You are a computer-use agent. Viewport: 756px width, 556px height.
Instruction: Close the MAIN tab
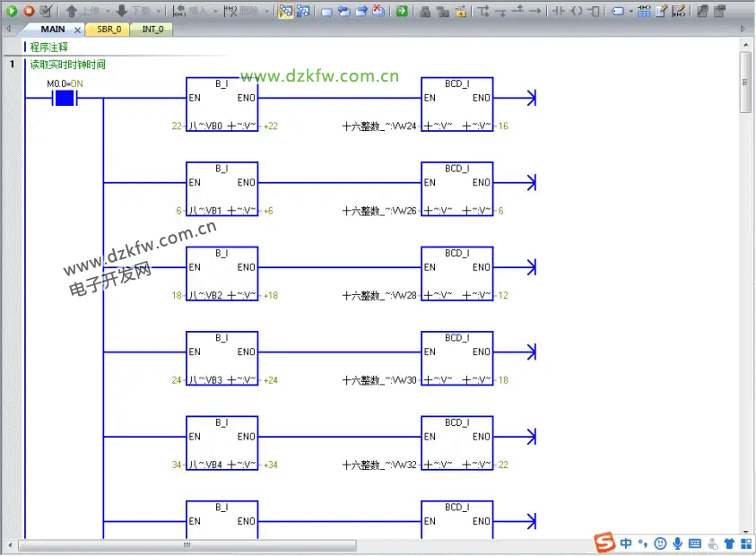point(77,30)
